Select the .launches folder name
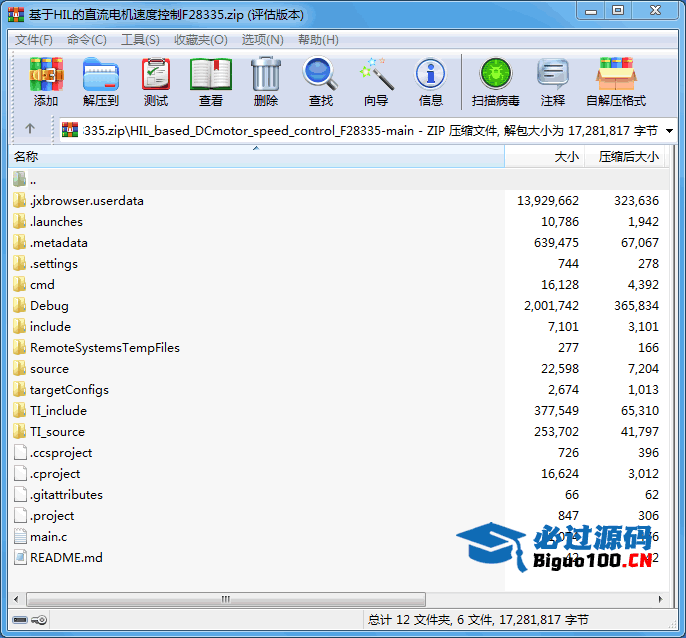Screen dimensions: 686x638 tap(56, 222)
